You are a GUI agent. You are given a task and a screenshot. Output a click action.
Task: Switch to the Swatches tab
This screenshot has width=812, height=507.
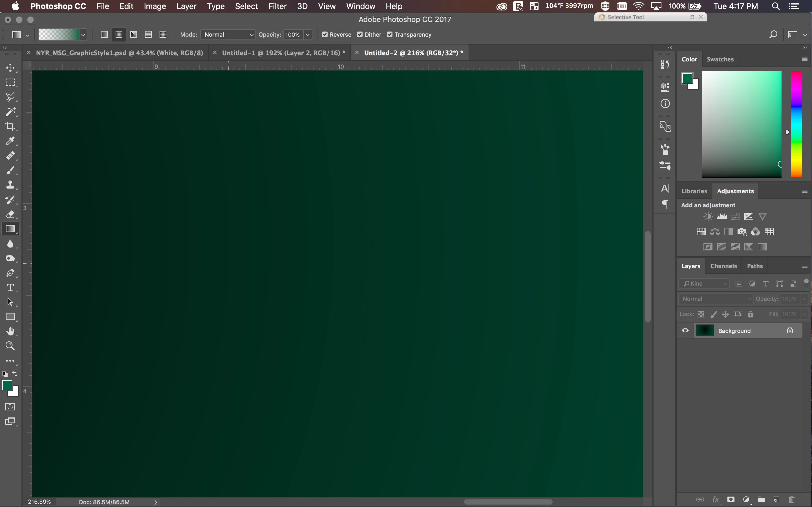(720, 59)
